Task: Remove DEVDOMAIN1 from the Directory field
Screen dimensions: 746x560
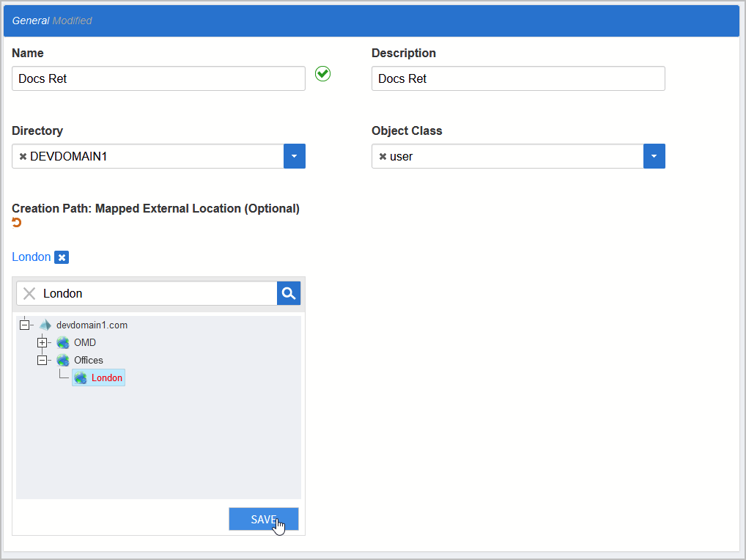Action: tap(23, 156)
